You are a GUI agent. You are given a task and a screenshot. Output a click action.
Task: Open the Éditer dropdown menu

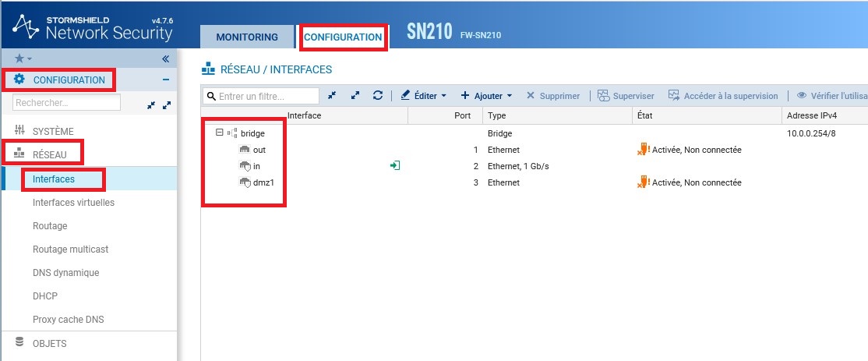click(x=424, y=96)
